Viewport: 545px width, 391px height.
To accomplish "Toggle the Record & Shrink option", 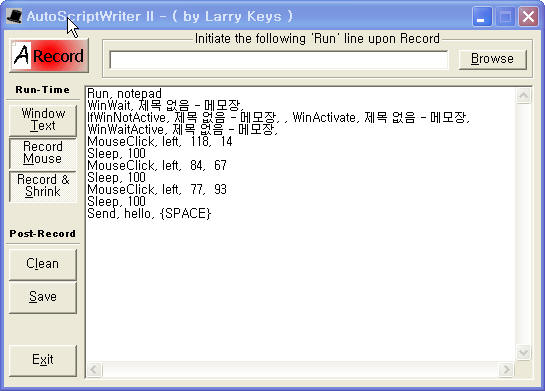I will 43,186.
